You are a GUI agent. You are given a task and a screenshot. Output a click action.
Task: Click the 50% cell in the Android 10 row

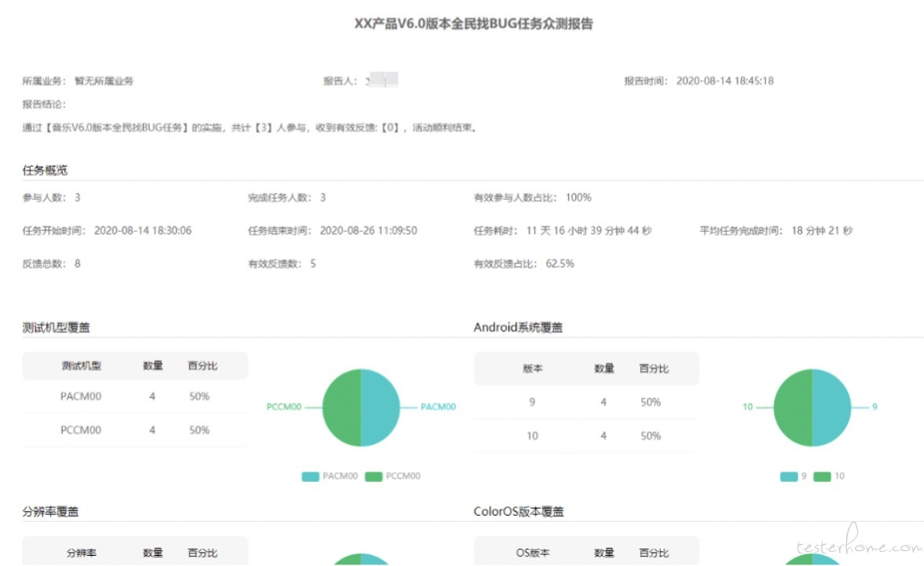[651, 436]
